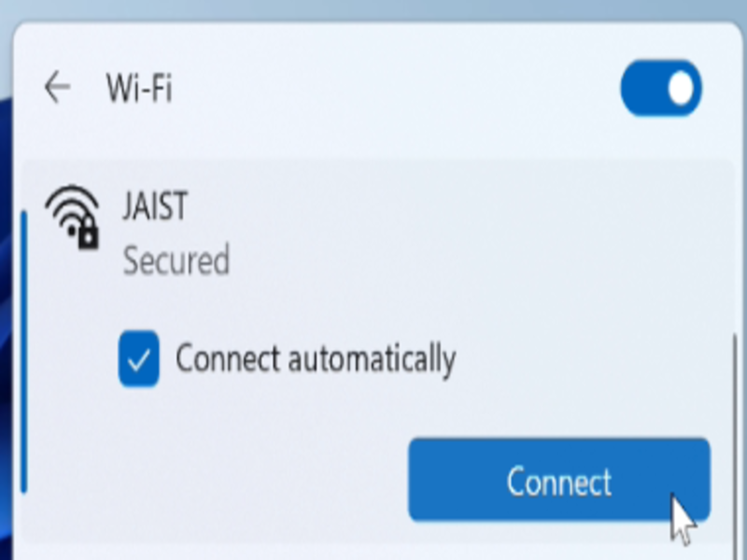Click the blue selection bar beside JAIST
The height and width of the screenshot is (560, 747).
coord(24,352)
